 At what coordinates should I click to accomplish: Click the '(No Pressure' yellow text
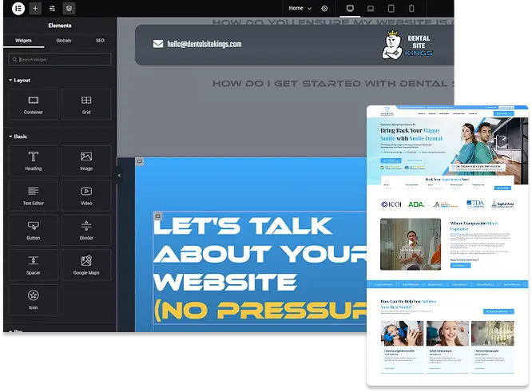click(260, 310)
